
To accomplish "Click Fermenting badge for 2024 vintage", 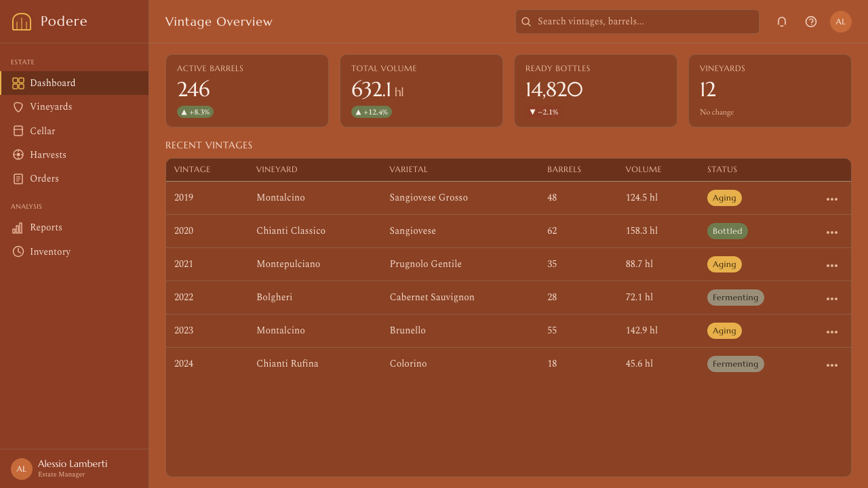I will (736, 364).
